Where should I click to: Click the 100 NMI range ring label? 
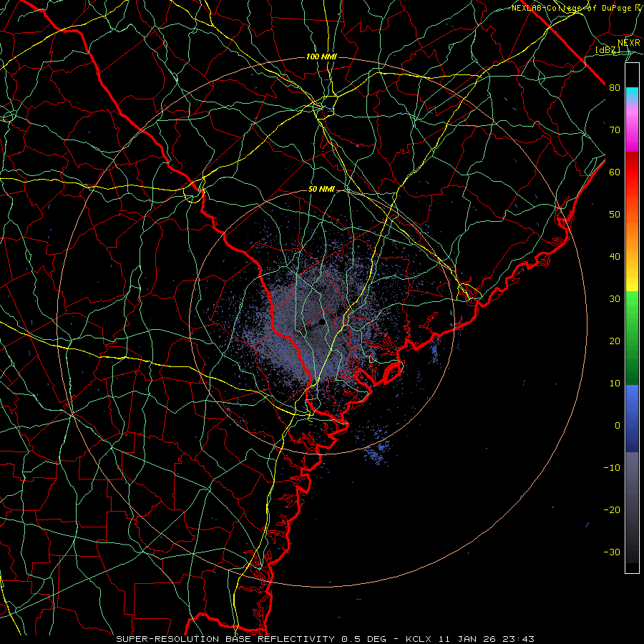click(321, 57)
